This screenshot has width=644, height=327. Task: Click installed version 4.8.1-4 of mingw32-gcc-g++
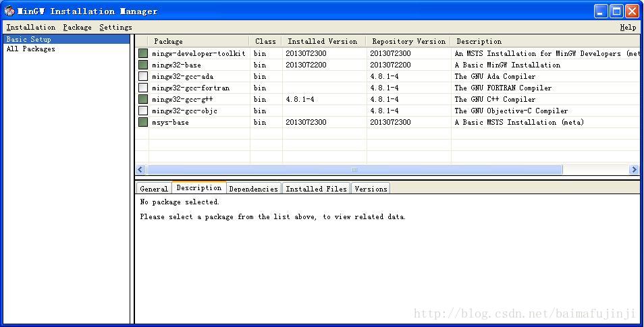tap(300, 99)
